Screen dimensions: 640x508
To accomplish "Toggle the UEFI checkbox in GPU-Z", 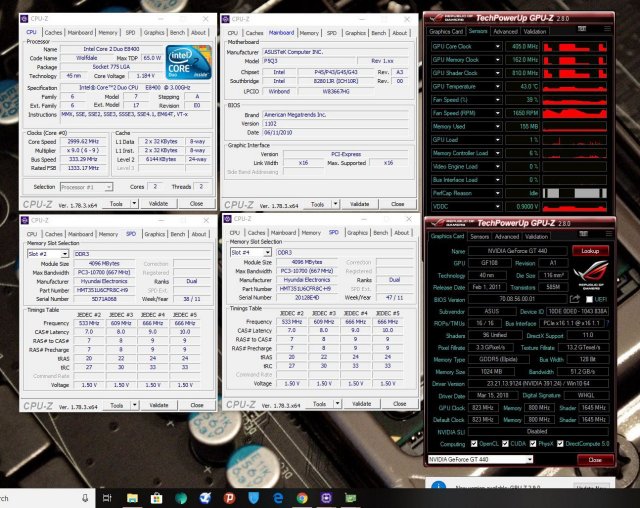I will pyautogui.click(x=589, y=299).
